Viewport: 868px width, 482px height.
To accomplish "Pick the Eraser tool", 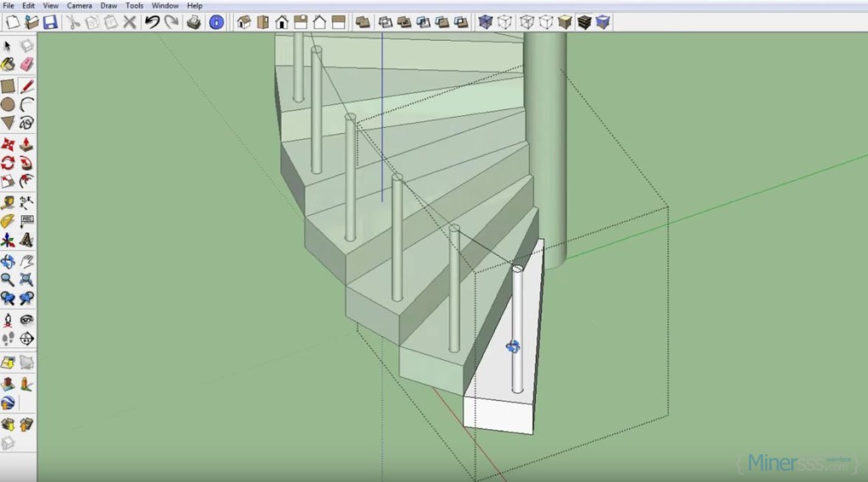I will 27,65.
